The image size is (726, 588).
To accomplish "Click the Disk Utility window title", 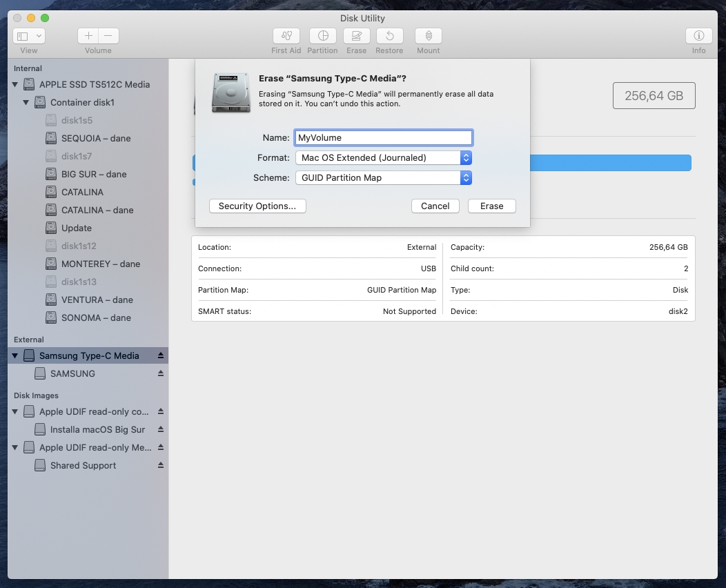I will pos(362,18).
